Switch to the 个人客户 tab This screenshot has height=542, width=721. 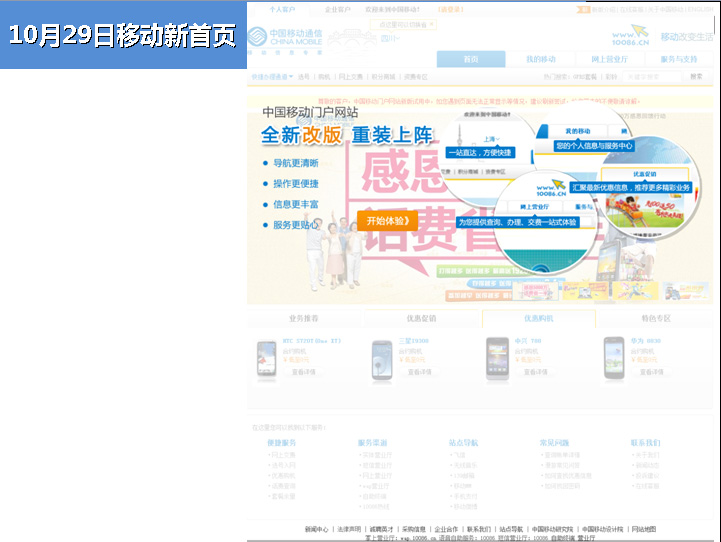tap(282, 9)
